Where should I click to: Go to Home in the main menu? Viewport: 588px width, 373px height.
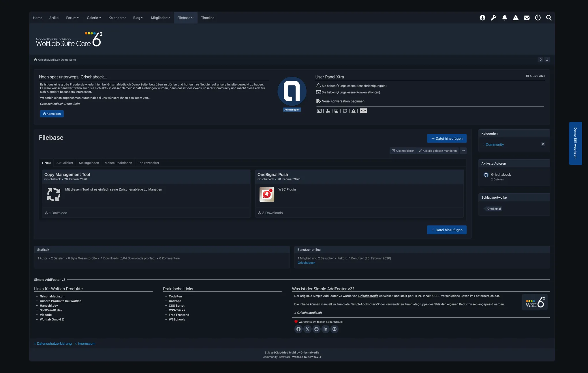point(37,18)
